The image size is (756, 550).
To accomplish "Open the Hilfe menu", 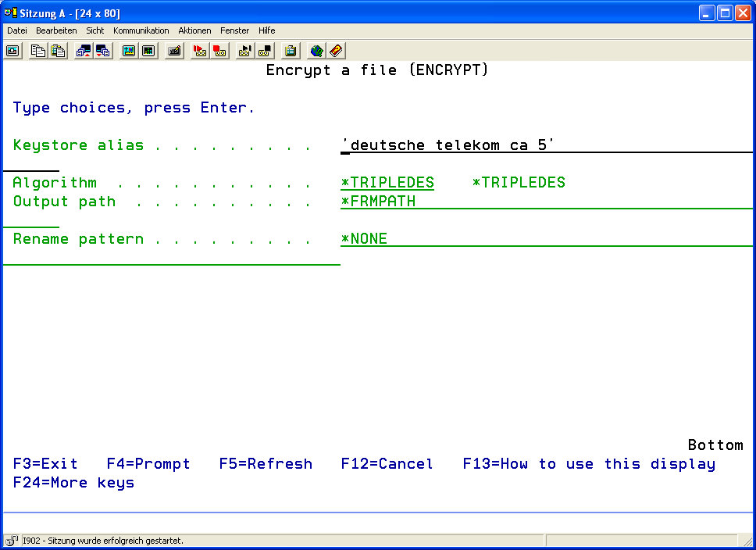I will [x=266, y=30].
